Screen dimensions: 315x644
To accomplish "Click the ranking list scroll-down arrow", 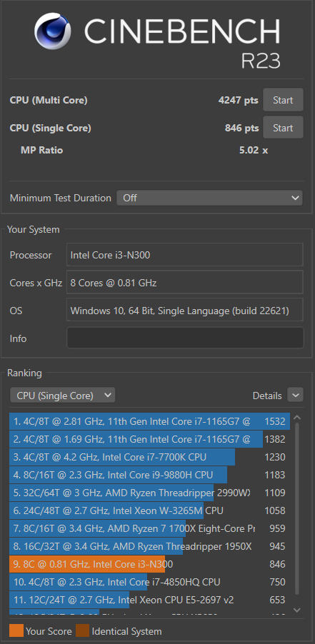I will (297, 610).
